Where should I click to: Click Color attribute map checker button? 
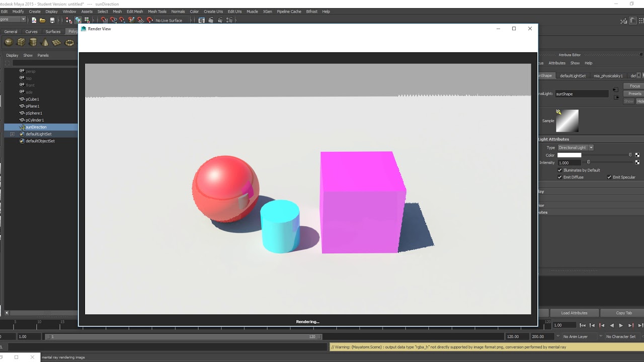tap(637, 155)
